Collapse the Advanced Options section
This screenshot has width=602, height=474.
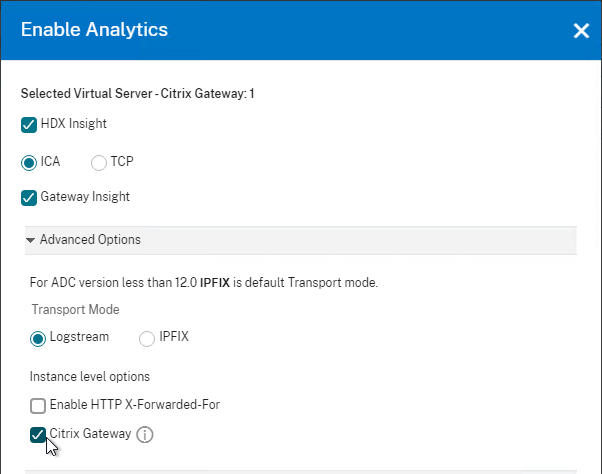tap(301, 240)
